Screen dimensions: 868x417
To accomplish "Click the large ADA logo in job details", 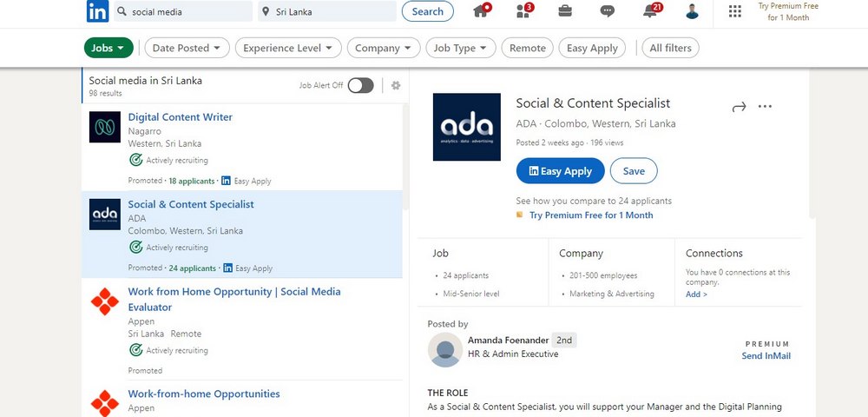I will (467, 127).
